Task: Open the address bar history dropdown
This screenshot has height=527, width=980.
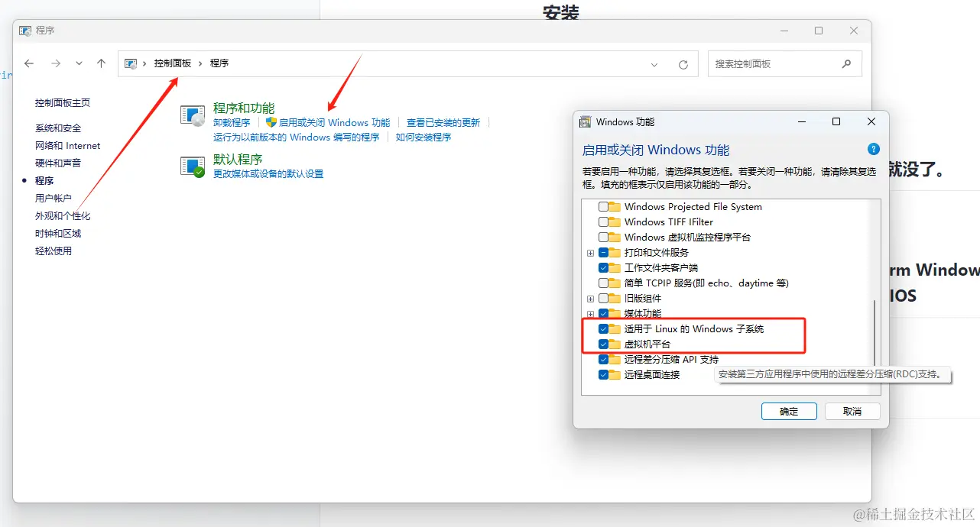Action: [x=654, y=65]
